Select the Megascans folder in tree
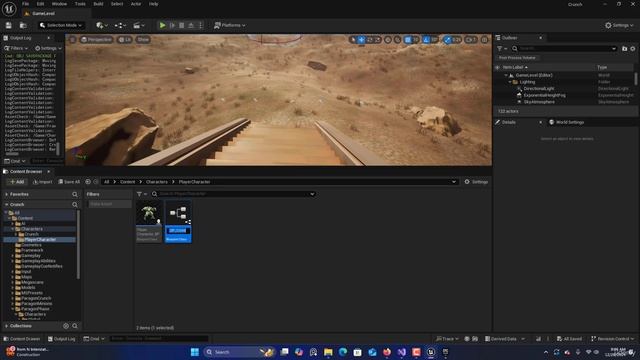 tap(32, 282)
